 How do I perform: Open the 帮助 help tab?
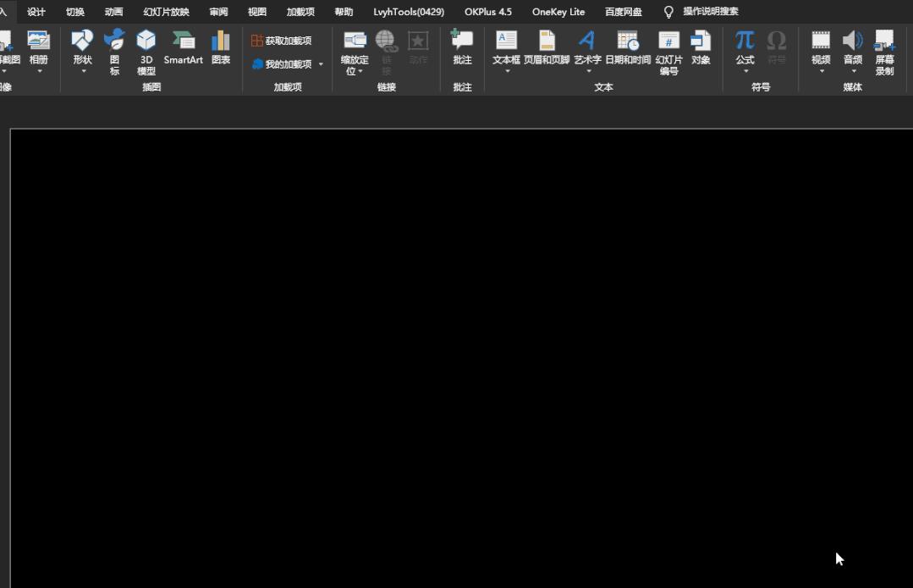[344, 12]
